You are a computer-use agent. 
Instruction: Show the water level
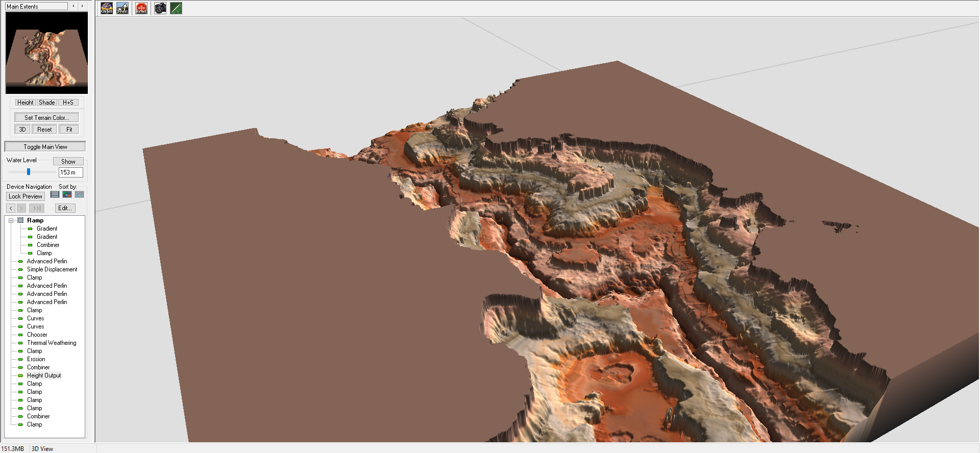pyautogui.click(x=68, y=162)
